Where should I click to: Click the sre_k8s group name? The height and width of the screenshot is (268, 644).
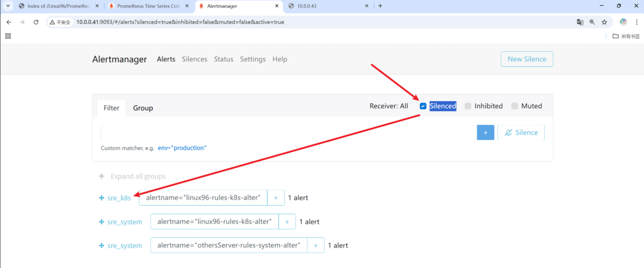119,198
